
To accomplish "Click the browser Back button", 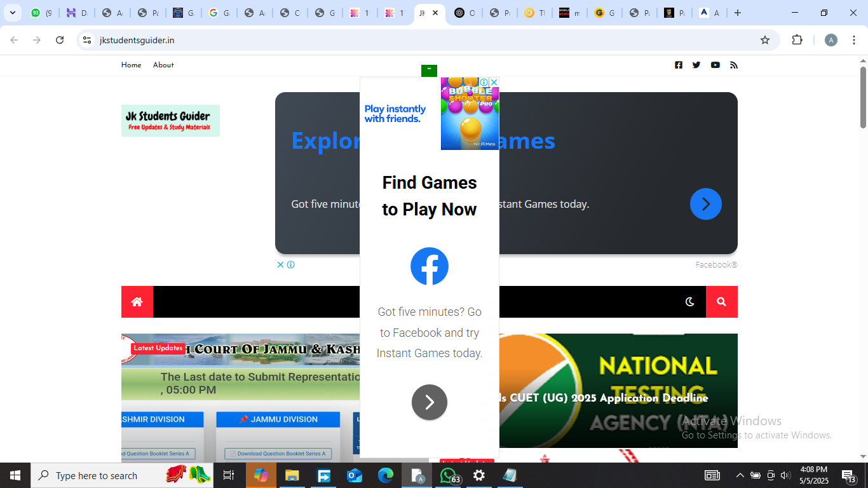I will pos(14,40).
